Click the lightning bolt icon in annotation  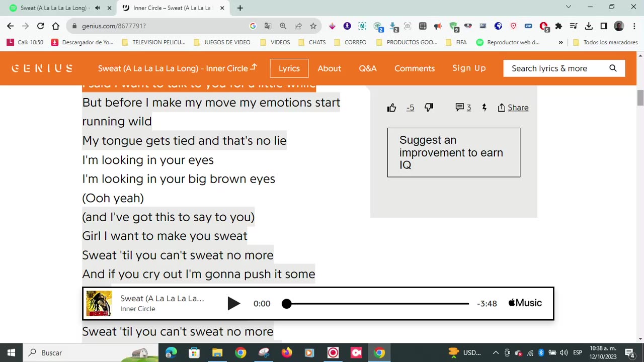(x=484, y=108)
